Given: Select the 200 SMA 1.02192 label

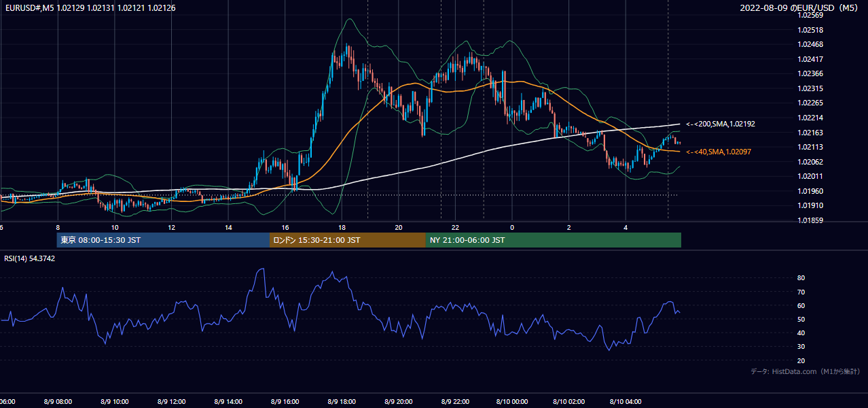Looking at the screenshot, I should (721, 124).
